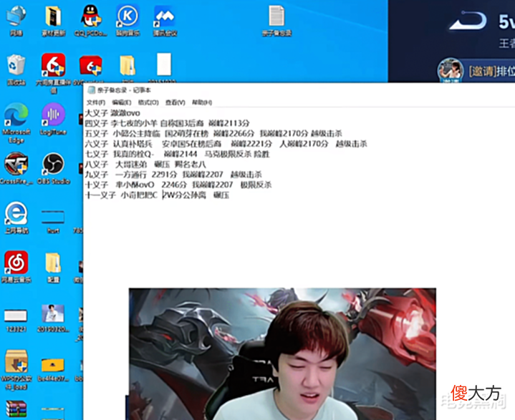Open the WinRAR archive icon at bottom left
Viewport: 515px width, 420px height.
(x=16, y=409)
